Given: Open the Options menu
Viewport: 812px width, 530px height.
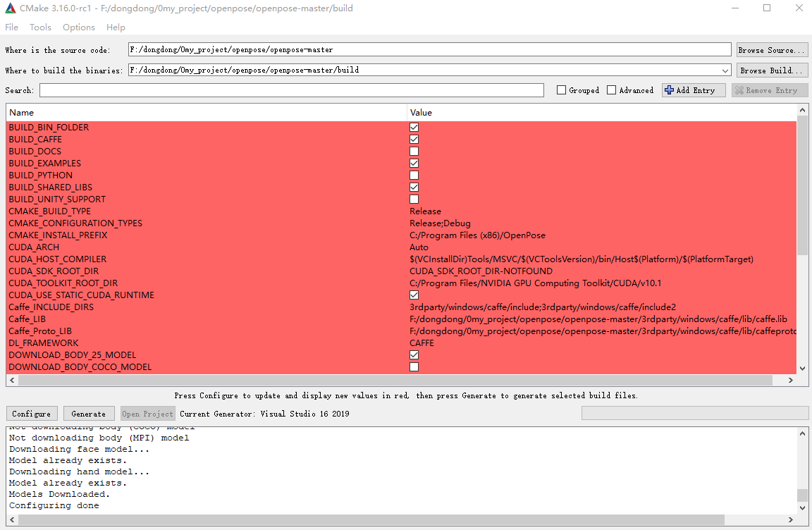Looking at the screenshot, I should pos(79,27).
